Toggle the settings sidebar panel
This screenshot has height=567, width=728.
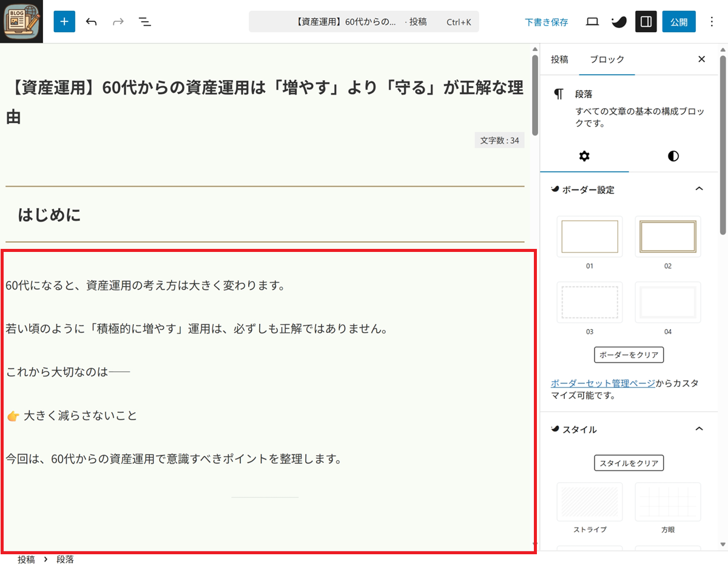click(x=646, y=22)
